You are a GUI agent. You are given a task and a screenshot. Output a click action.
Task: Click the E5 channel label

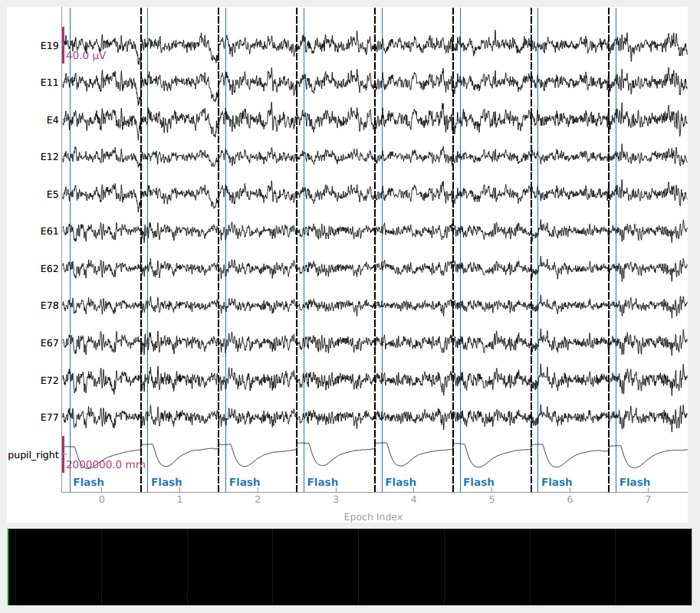click(x=52, y=195)
